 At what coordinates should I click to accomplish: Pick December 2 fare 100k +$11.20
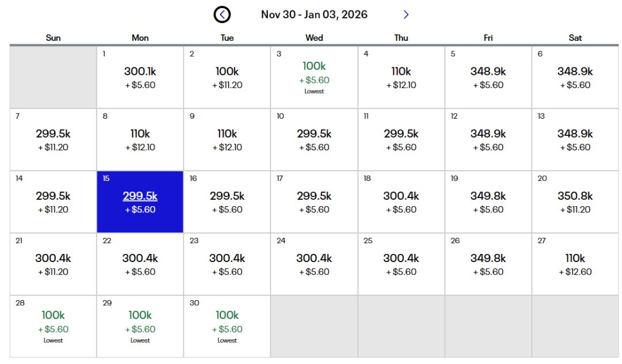tap(227, 77)
